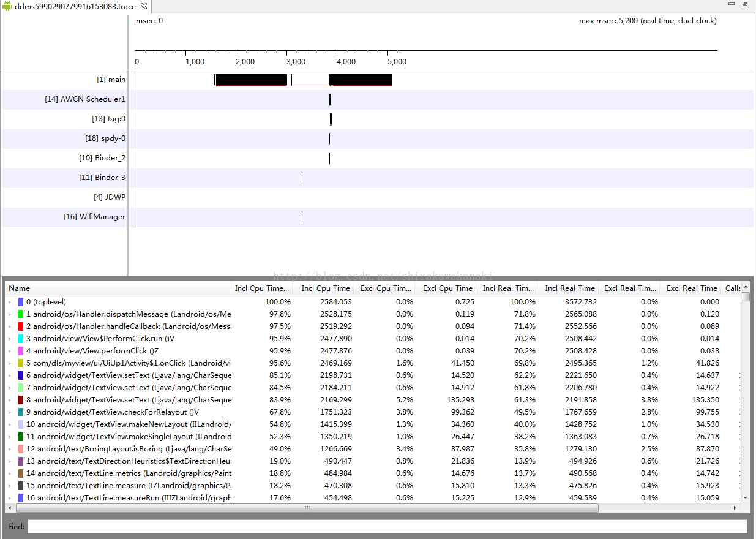The image size is (756, 539).
Task: Expand the (toplevel) row in profile tree
Action: [x=10, y=302]
